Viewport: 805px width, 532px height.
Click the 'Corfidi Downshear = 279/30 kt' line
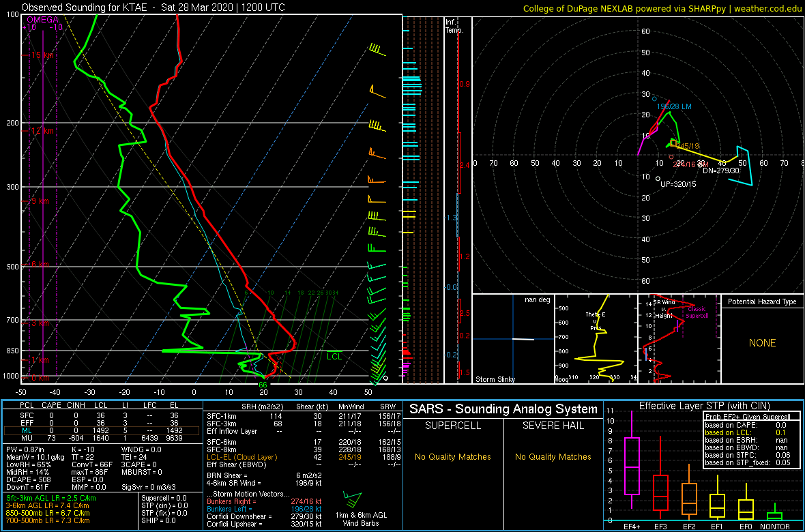coord(264,516)
